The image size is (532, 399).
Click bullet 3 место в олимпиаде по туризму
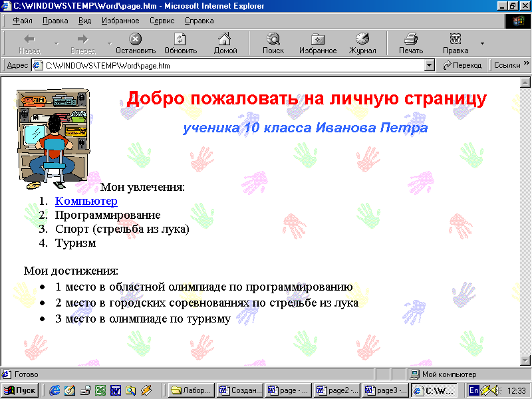point(143,319)
